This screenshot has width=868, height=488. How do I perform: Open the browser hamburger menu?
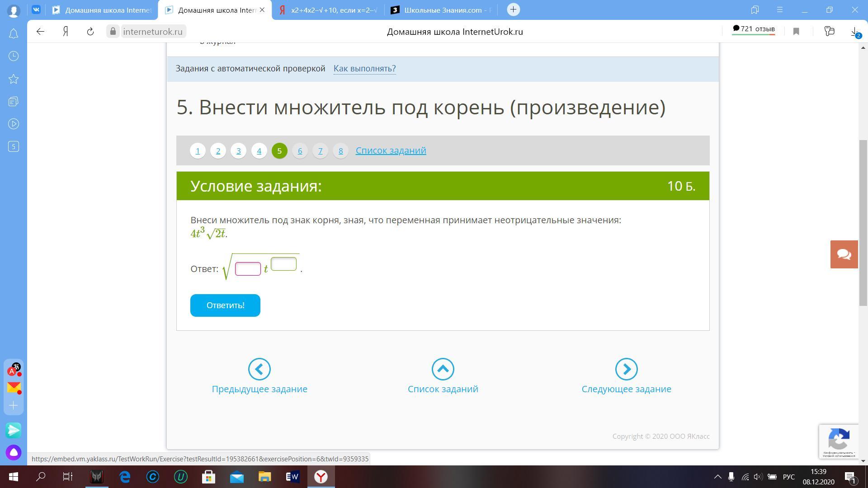pos(780,9)
